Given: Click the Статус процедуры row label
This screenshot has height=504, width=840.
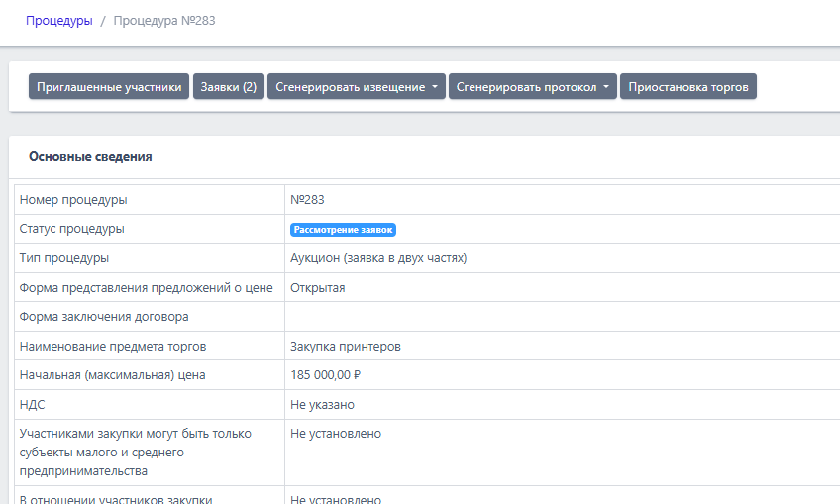Looking at the screenshot, I should click(71, 229).
